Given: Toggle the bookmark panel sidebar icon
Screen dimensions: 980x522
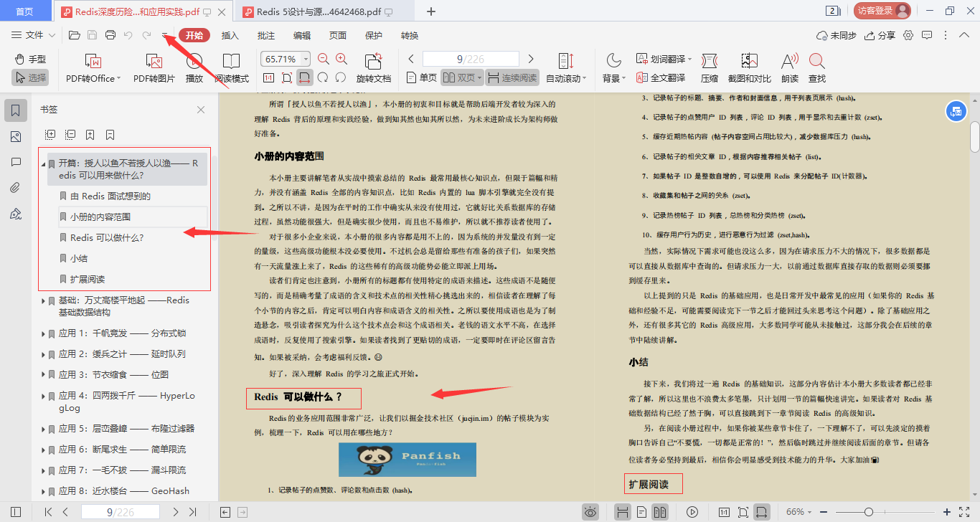Looking at the screenshot, I should point(16,110).
